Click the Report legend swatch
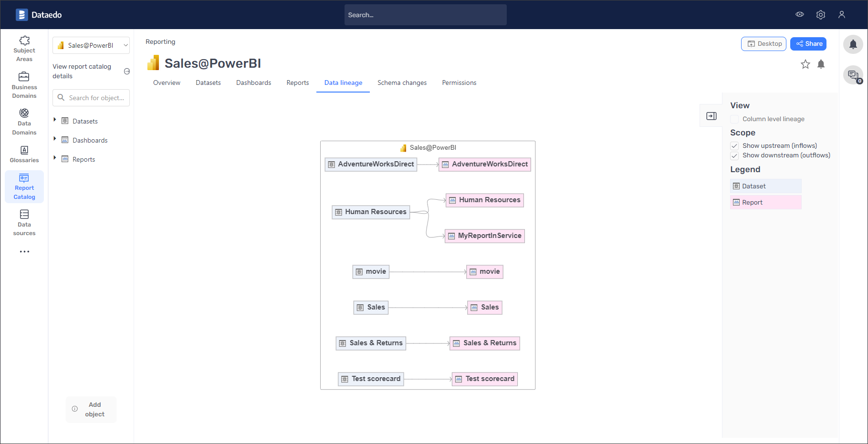The image size is (868, 444). tap(765, 202)
